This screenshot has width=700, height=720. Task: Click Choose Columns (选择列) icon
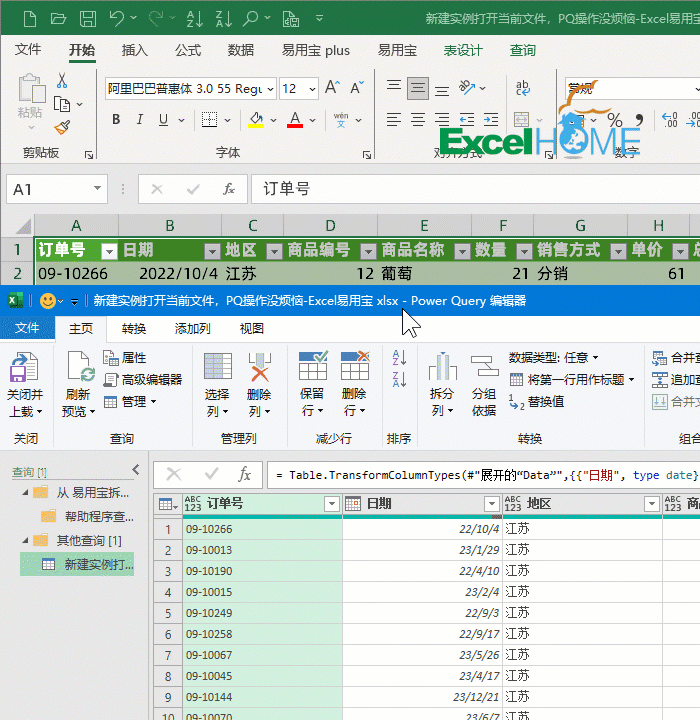pos(217,385)
